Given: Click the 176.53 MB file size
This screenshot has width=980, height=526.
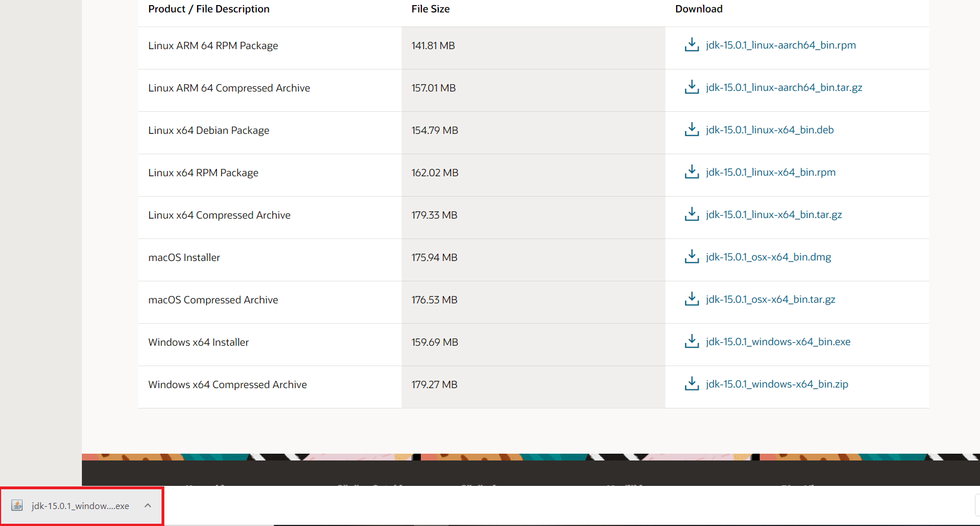Looking at the screenshot, I should (434, 300).
